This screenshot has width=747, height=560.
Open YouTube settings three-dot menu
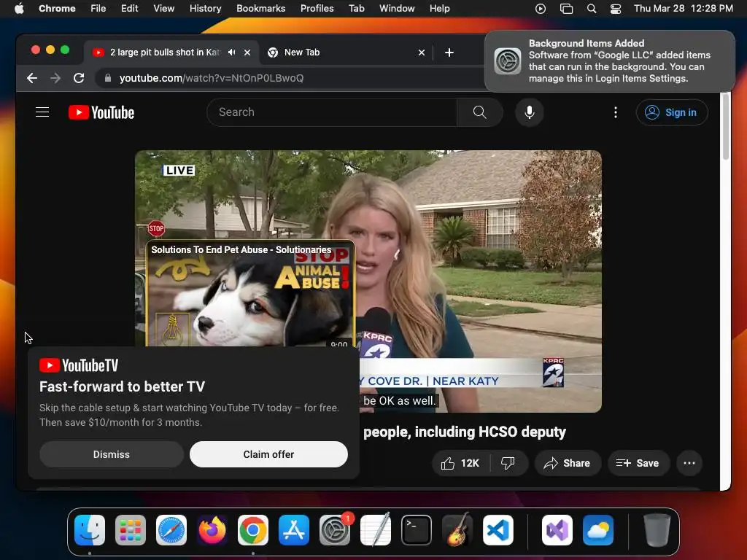tap(616, 112)
